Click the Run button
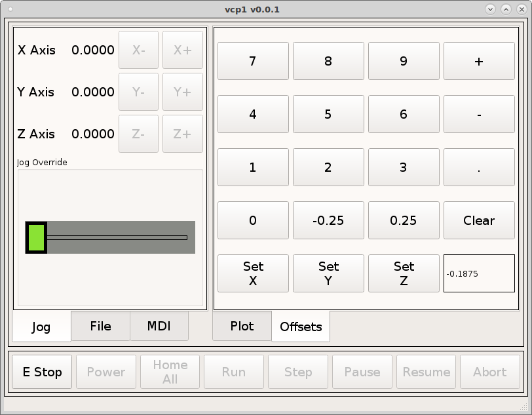This screenshot has height=415, width=532. [234, 372]
